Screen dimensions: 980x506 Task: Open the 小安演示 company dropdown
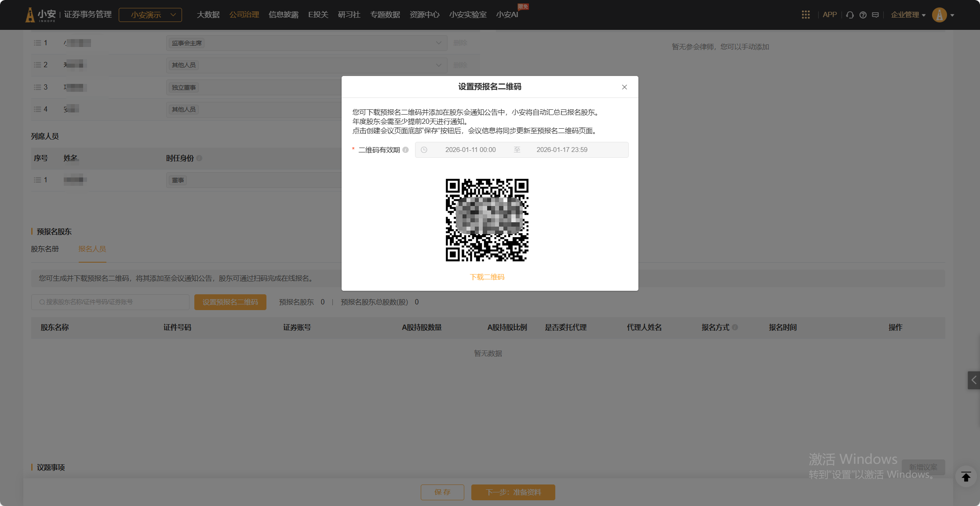[x=150, y=15]
